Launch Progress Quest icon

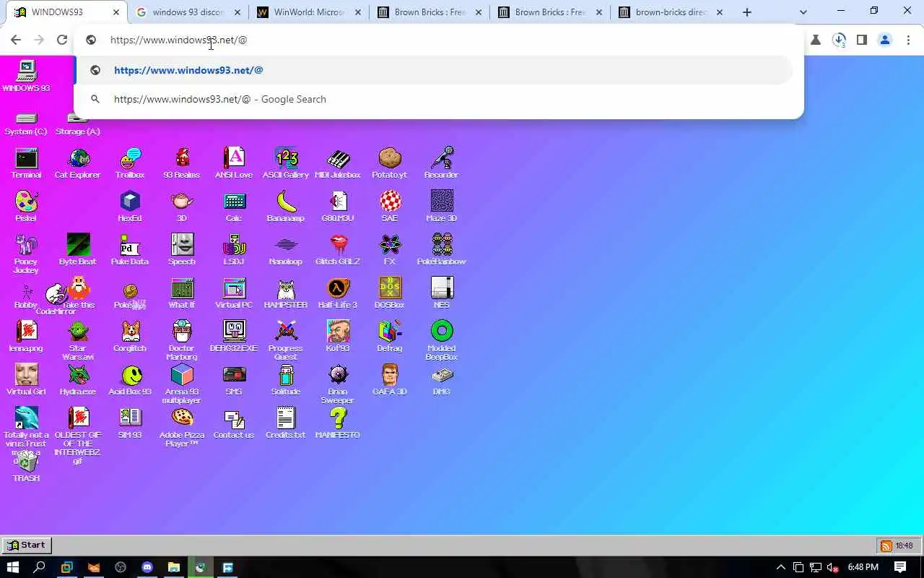tap(286, 341)
